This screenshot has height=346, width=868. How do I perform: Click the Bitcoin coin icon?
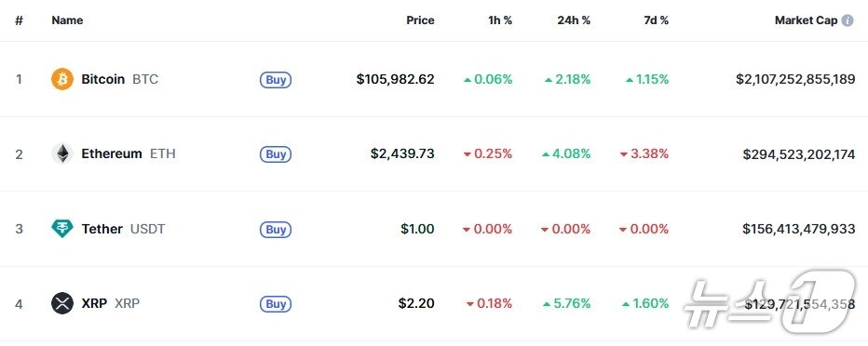(x=62, y=79)
